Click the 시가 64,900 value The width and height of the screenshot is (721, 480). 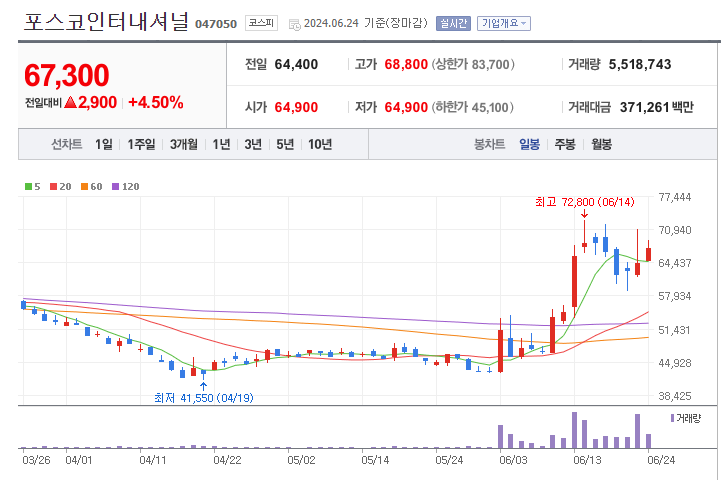[x=296, y=107]
